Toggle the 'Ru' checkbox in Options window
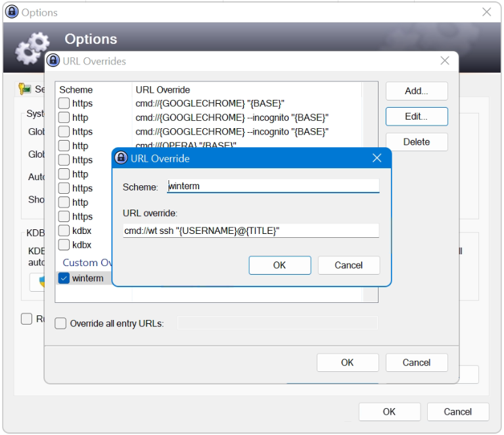The image size is (504, 435). click(27, 319)
